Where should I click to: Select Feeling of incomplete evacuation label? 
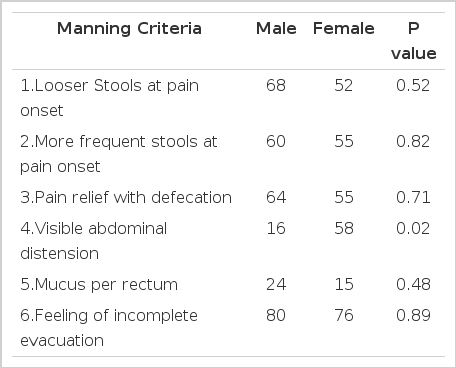109,328
